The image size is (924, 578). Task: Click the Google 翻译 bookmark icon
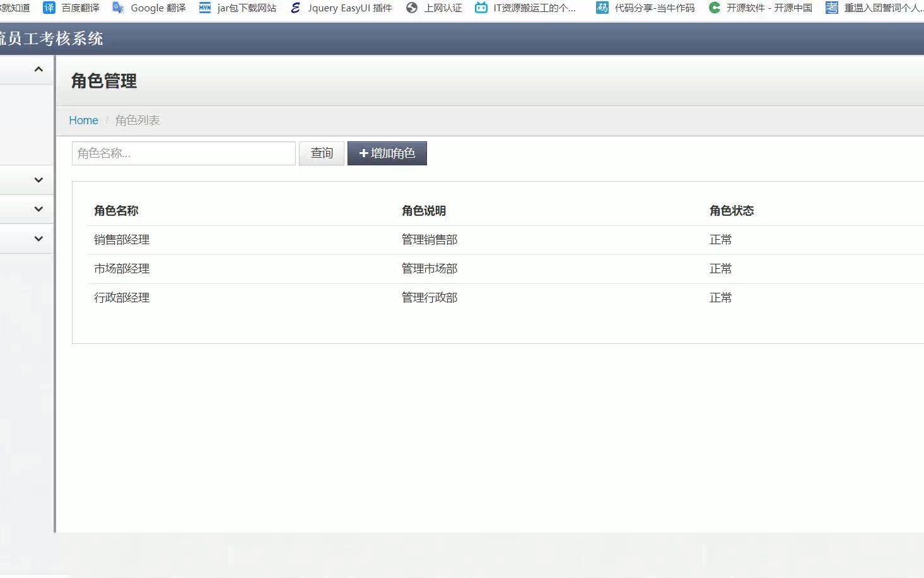(118, 8)
